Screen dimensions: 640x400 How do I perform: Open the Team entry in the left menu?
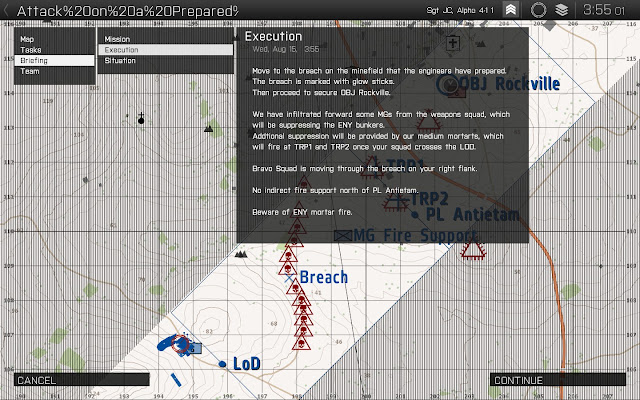click(54, 71)
